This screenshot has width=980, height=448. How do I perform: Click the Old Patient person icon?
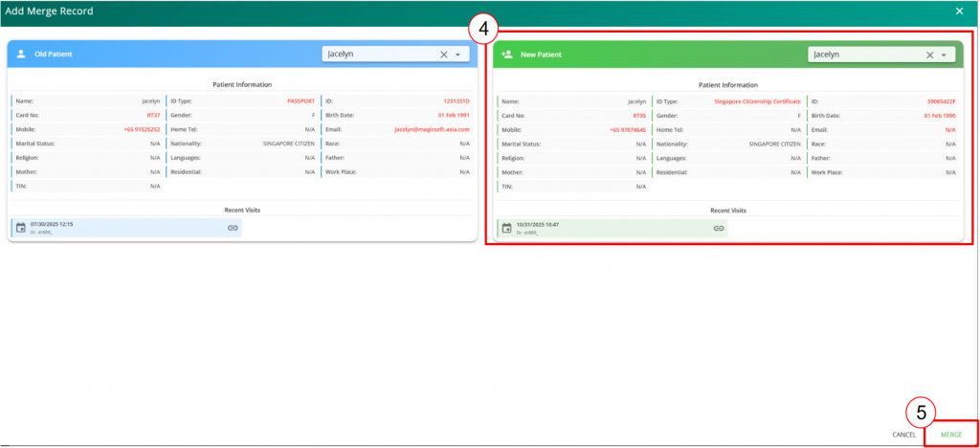tap(20, 55)
